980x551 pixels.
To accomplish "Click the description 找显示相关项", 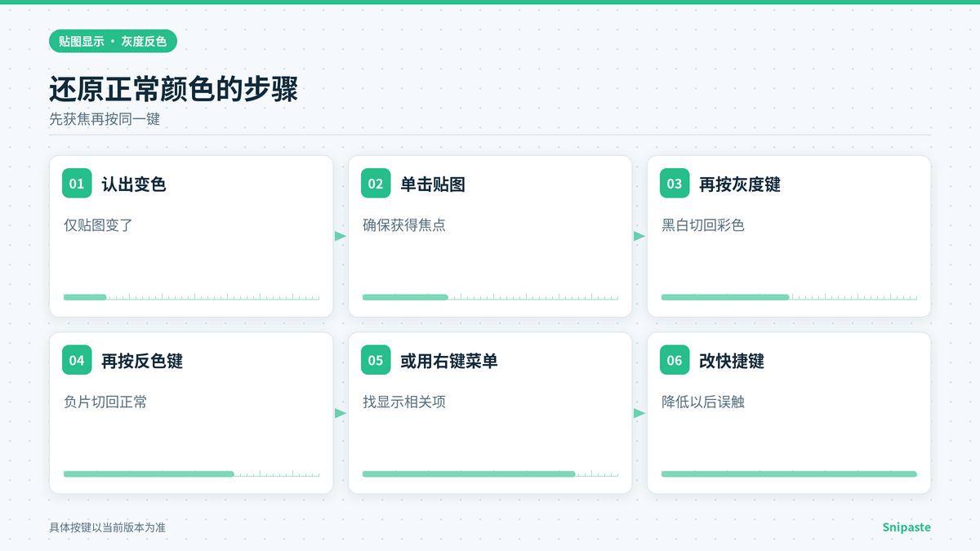I will click(x=404, y=402).
